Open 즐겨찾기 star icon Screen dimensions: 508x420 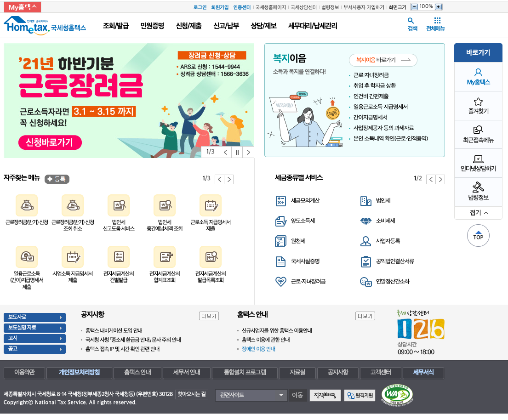pyautogui.click(x=478, y=106)
